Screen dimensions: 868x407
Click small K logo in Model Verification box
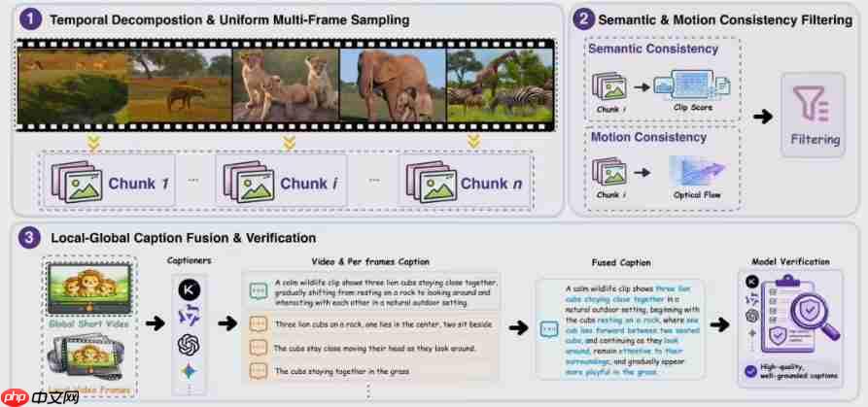point(751,282)
